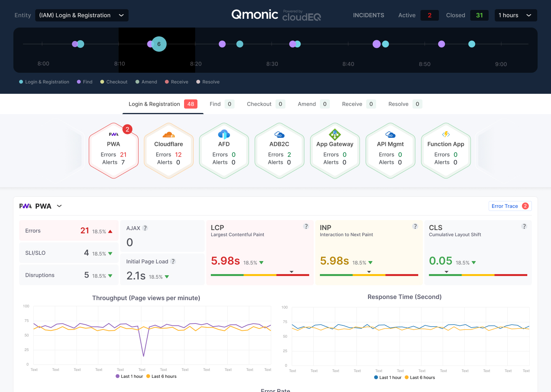Viewport: 551px width, 392px height.
Task: Open the CLS help question icon
Action: click(524, 226)
